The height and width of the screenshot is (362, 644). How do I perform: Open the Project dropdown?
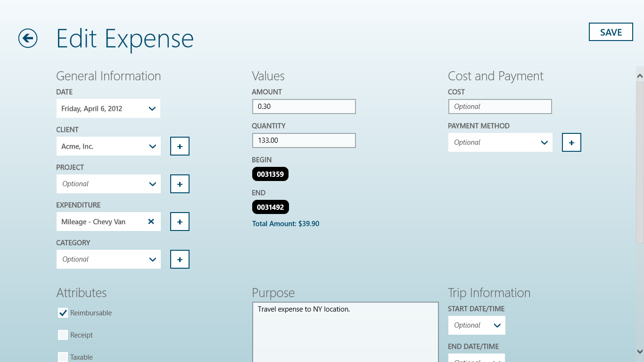(108, 184)
